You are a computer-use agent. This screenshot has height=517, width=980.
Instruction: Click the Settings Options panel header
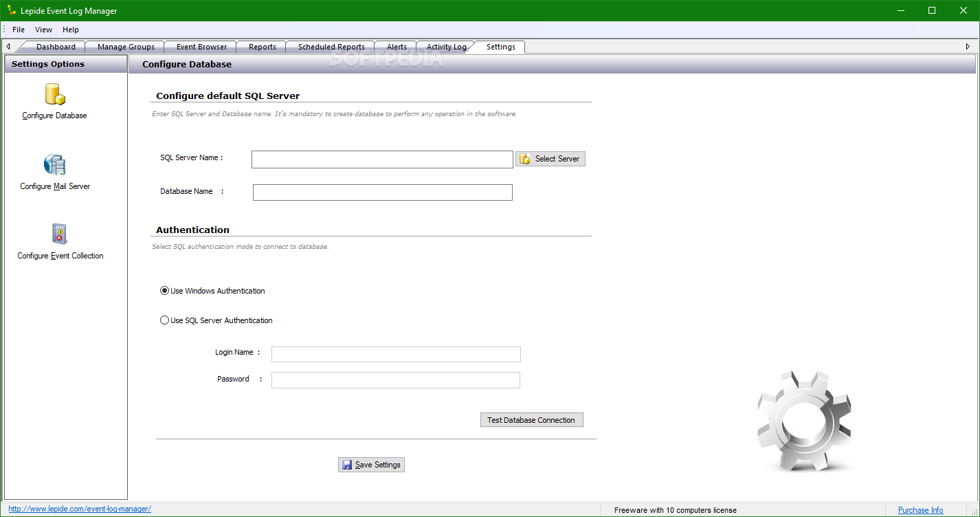[x=65, y=64]
